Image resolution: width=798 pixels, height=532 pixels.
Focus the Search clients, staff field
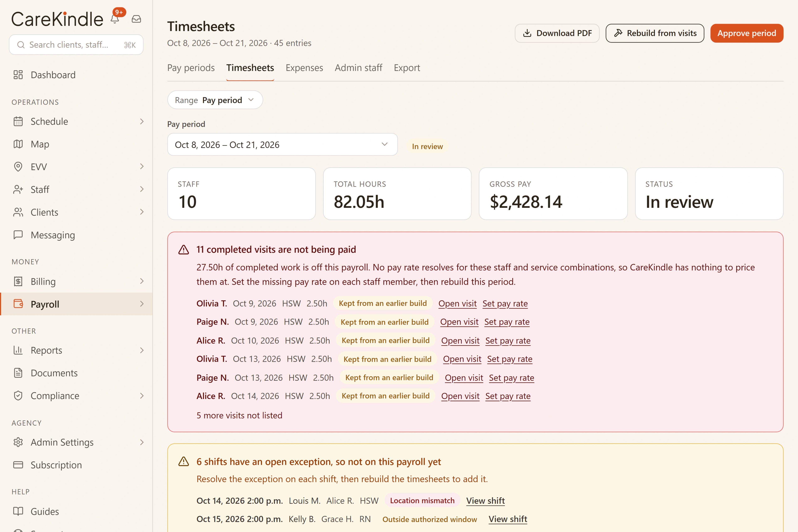click(x=76, y=45)
